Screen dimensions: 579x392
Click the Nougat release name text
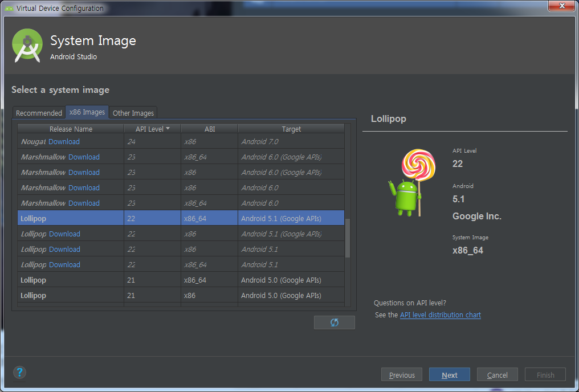tap(33, 142)
